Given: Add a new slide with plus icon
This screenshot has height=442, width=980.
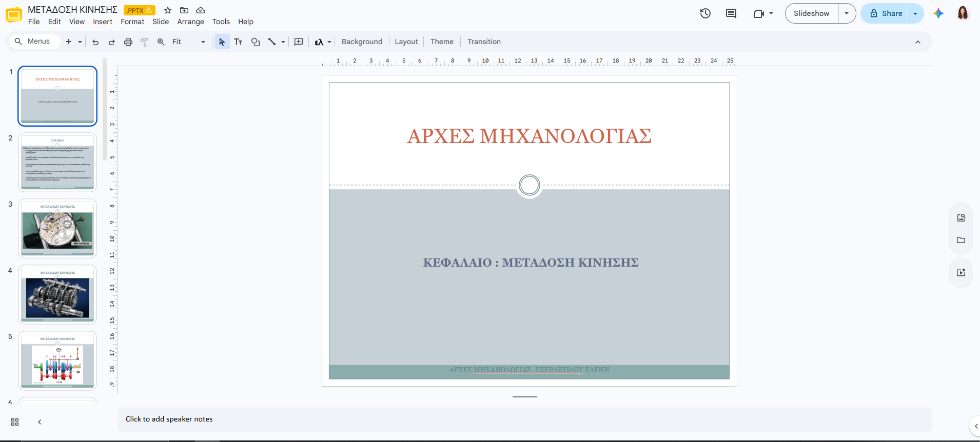Looking at the screenshot, I should (x=69, y=42).
